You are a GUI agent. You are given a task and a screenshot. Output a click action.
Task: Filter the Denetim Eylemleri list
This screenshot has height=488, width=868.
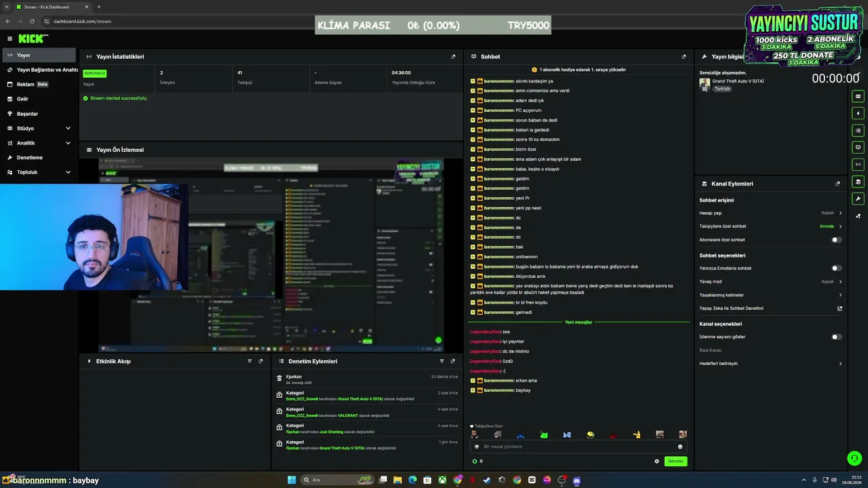pyautogui.click(x=441, y=361)
